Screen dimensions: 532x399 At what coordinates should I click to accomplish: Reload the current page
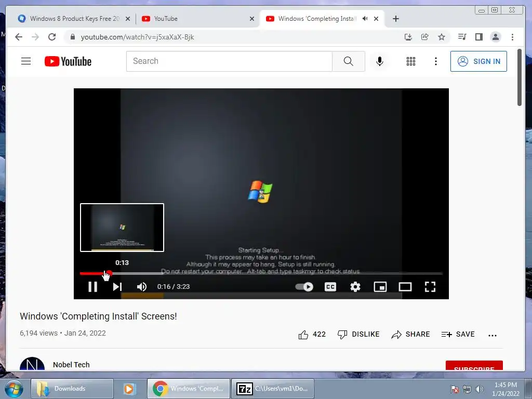[x=52, y=37]
